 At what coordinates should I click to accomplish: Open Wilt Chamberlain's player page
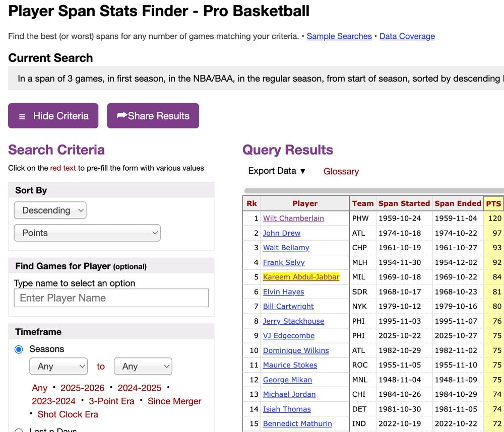pyautogui.click(x=293, y=218)
